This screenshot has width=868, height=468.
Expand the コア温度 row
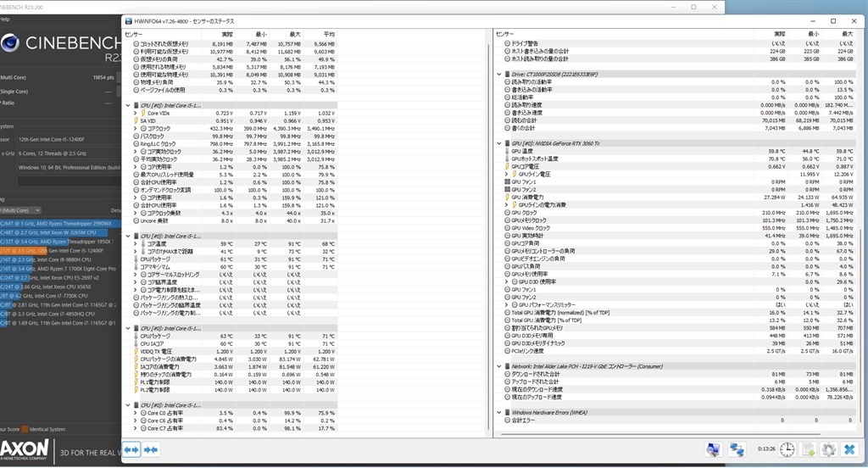[136, 244]
